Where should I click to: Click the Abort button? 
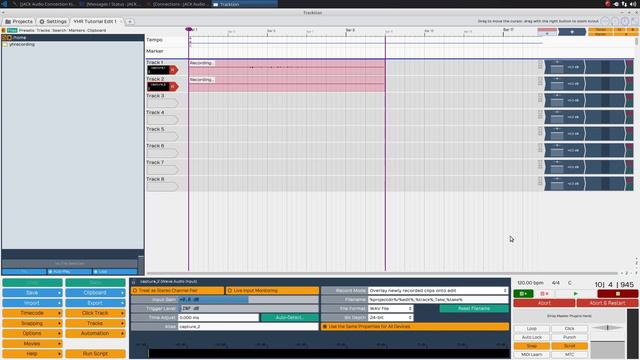[544, 303]
